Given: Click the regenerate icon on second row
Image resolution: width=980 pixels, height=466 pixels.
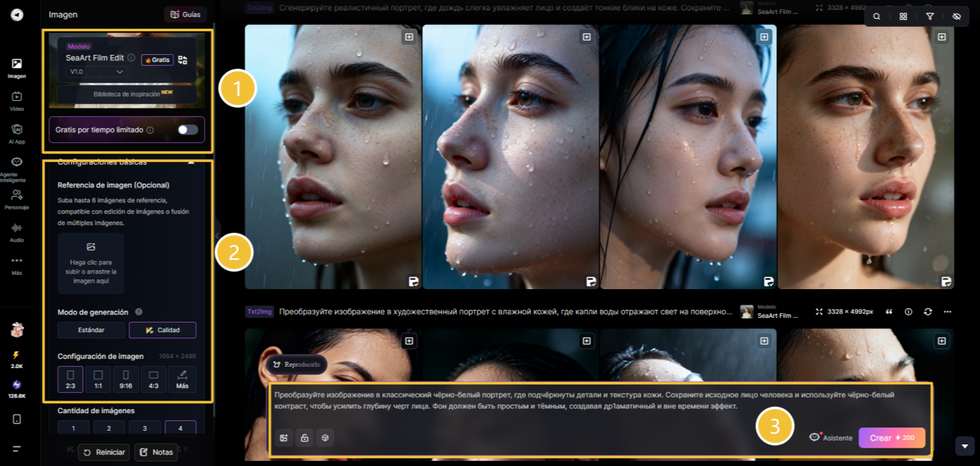Looking at the screenshot, I should pos(928,312).
